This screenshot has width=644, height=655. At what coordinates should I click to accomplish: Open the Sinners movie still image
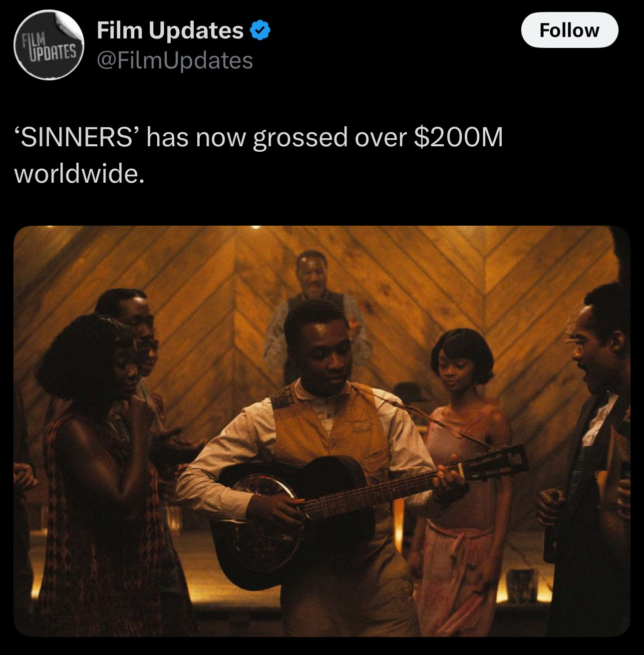(322, 431)
